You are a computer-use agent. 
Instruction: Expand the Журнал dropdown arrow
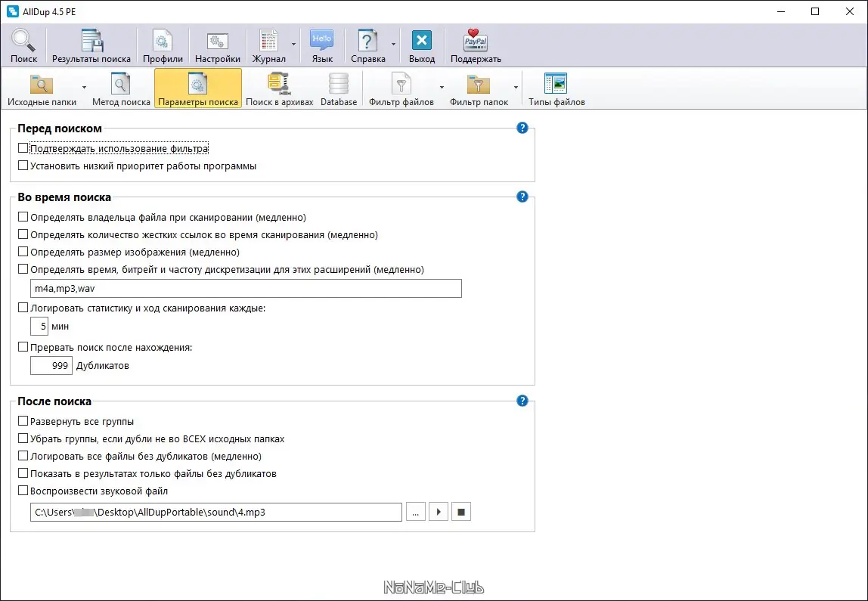click(294, 45)
